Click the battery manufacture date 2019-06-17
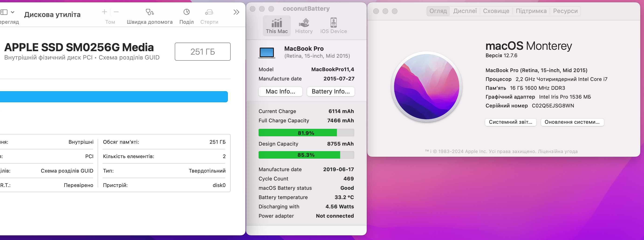644x240 pixels. [x=339, y=170]
